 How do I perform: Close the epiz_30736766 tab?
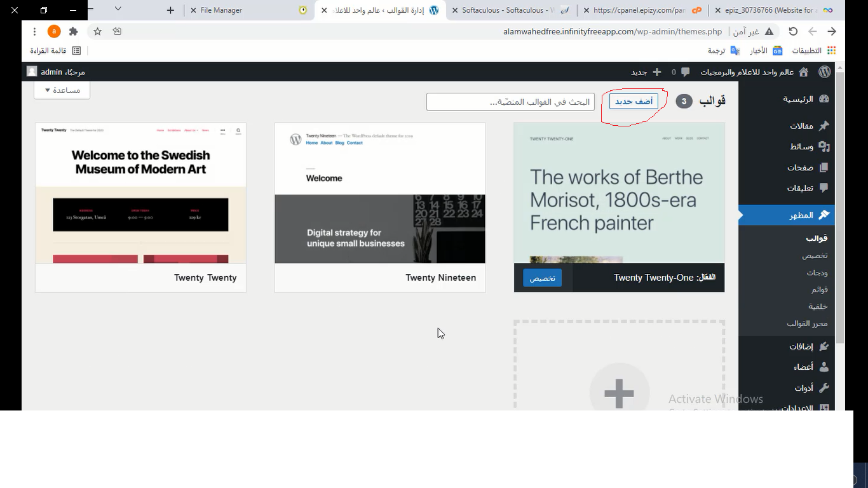coord(717,10)
